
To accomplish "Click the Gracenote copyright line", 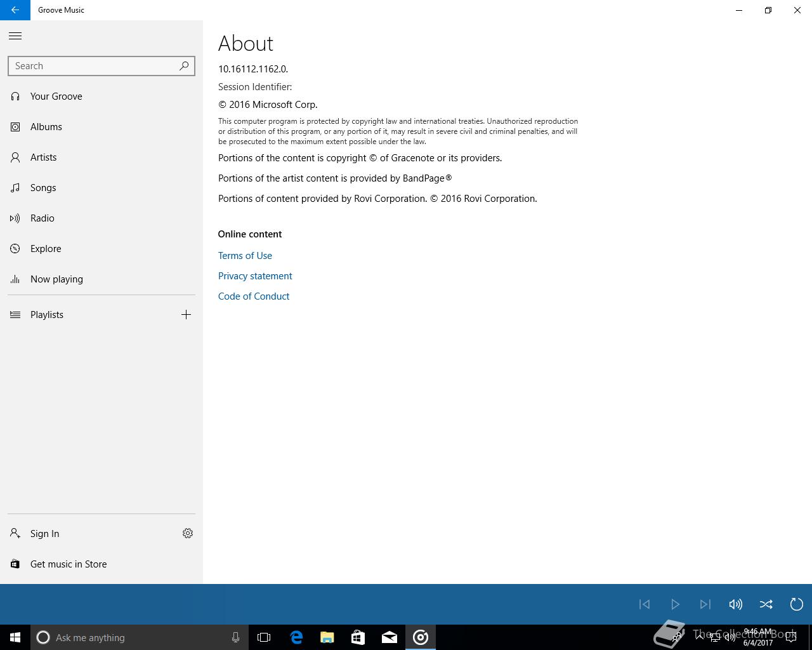I will [x=360, y=158].
